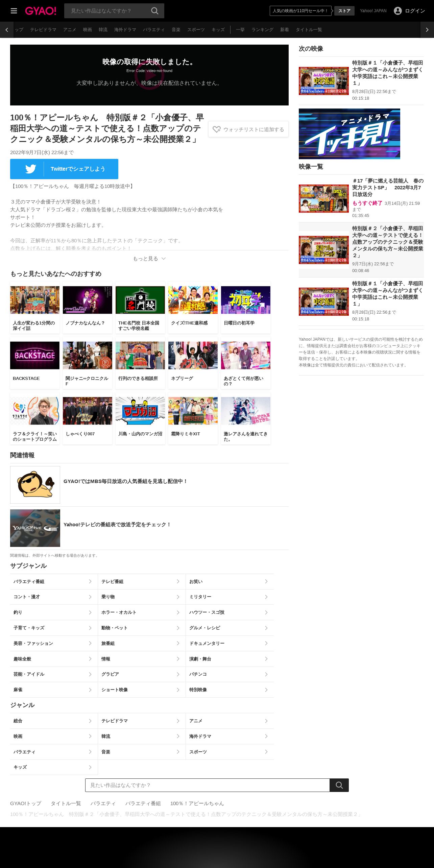The width and height of the screenshot is (434, 868).
Task: Open 特別映像 subgenre chevron
Action: [x=266, y=690]
